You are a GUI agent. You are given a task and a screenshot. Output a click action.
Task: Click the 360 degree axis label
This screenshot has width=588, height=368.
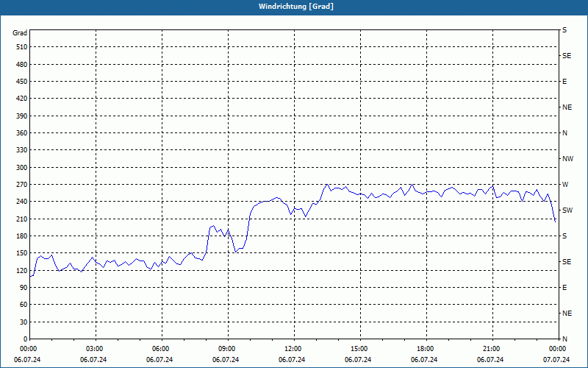click(x=22, y=133)
